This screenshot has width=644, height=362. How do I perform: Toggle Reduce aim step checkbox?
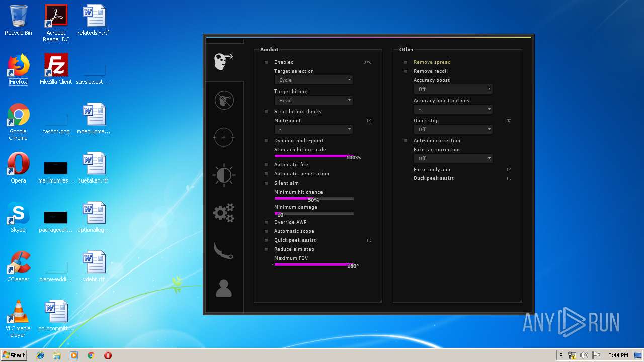(x=266, y=249)
